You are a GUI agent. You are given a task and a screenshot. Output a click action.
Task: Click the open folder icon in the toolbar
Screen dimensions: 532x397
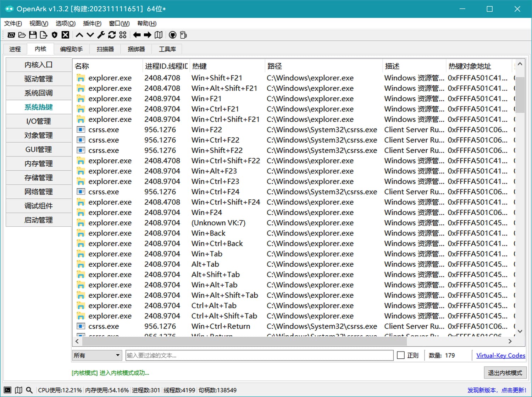pos(22,35)
